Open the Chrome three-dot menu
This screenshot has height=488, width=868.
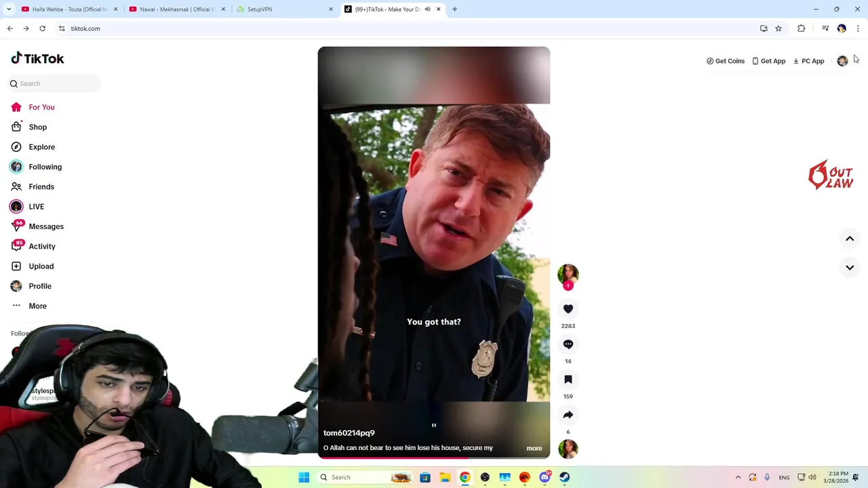click(x=858, y=28)
